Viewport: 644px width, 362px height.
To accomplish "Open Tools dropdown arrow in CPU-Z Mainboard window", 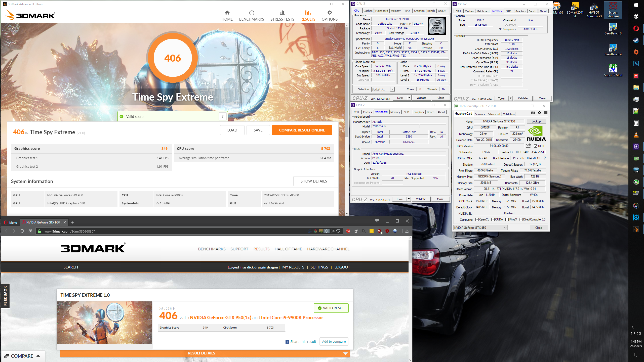I will coord(409,199).
